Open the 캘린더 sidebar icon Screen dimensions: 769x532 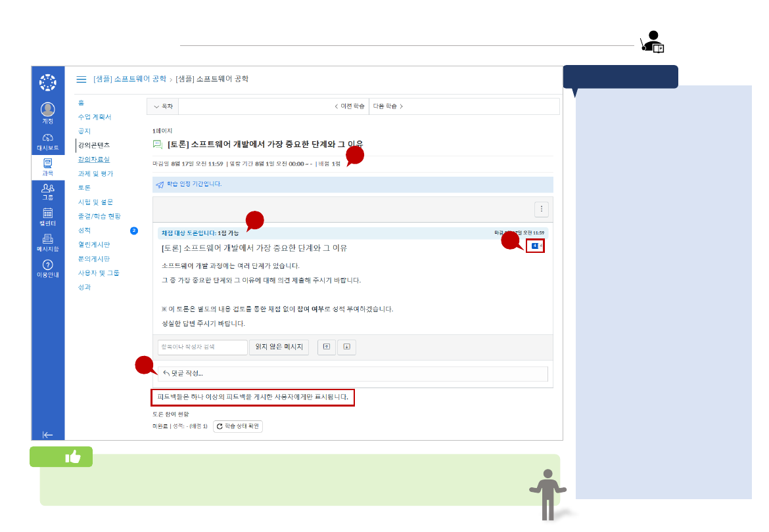47,213
